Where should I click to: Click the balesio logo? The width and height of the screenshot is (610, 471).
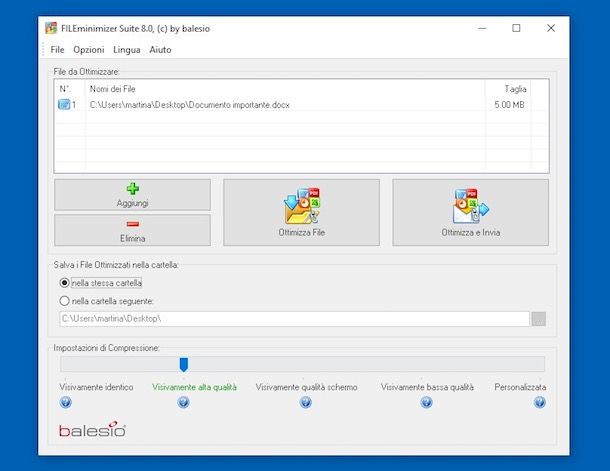pyautogui.click(x=92, y=429)
